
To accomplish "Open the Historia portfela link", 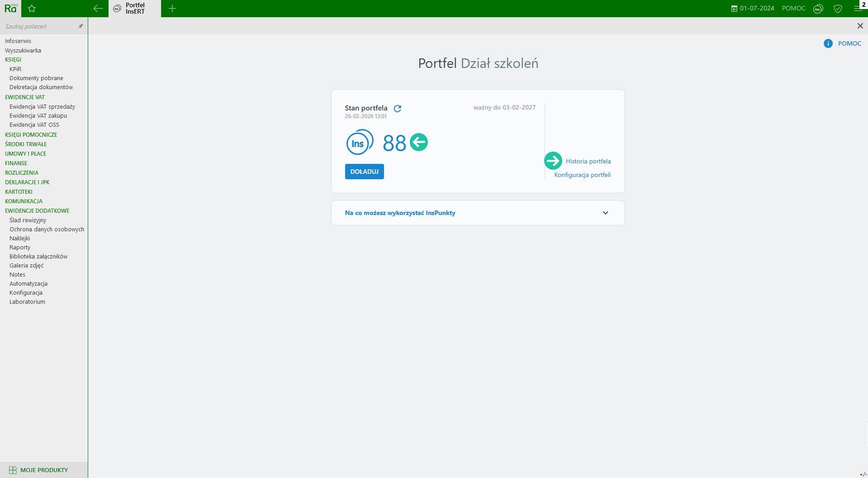I will coord(588,162).
